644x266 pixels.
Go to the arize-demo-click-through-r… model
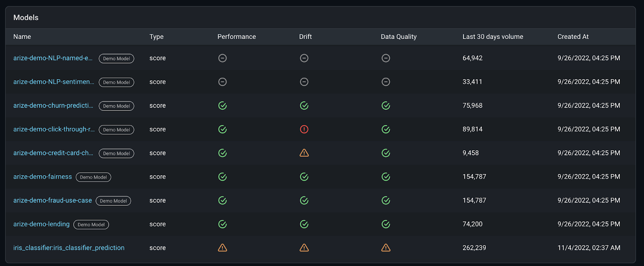pos(54,129)
